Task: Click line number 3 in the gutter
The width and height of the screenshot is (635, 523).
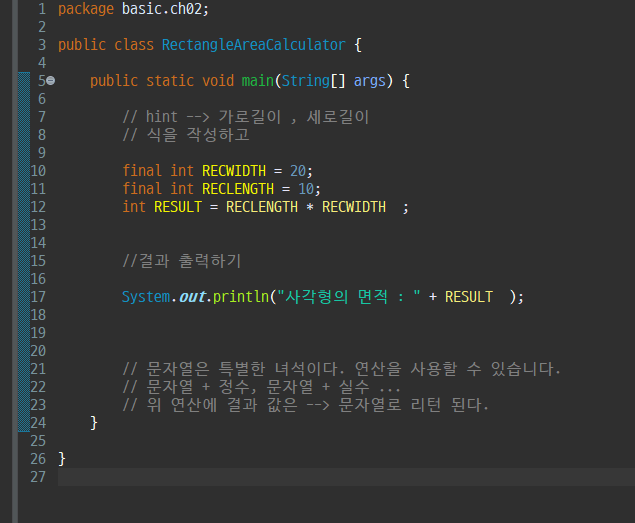Action: 42,45
